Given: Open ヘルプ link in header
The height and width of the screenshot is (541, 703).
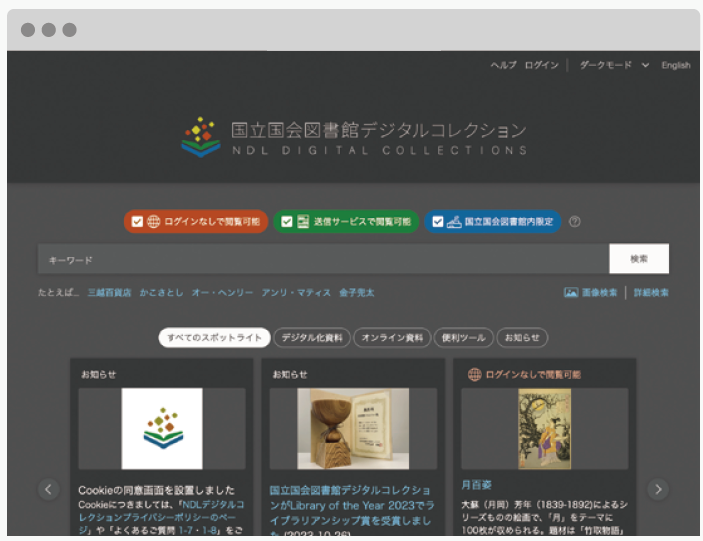Looking at the screenshot, I should coord(503,65).
